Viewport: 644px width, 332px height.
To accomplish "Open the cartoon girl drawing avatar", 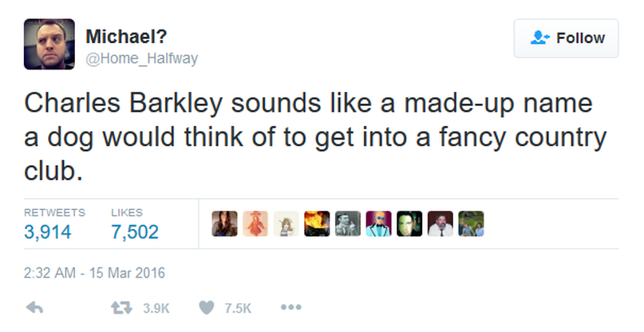I will (285, 224).
